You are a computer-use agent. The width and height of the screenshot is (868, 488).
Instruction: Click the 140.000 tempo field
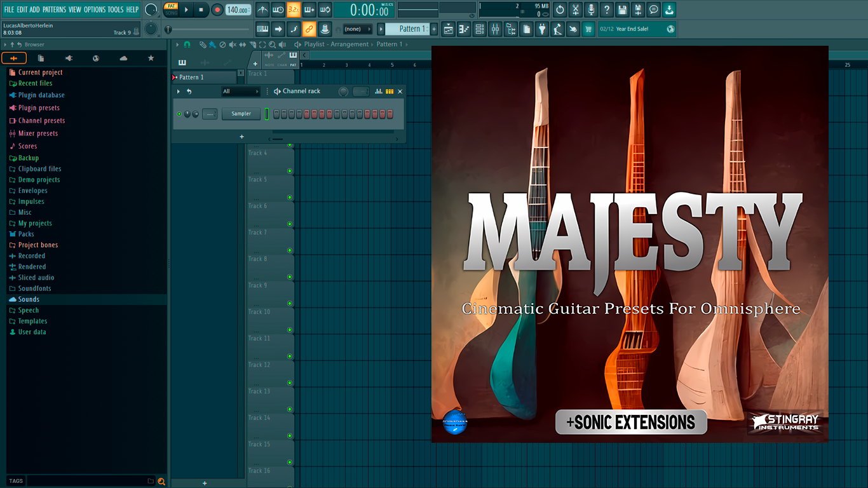(x=238, y=10)
